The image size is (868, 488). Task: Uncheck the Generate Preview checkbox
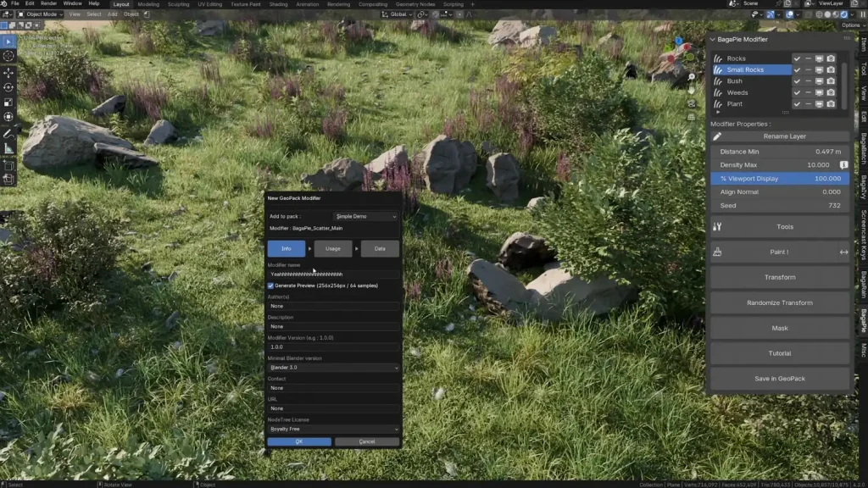(x=271, y=286)
